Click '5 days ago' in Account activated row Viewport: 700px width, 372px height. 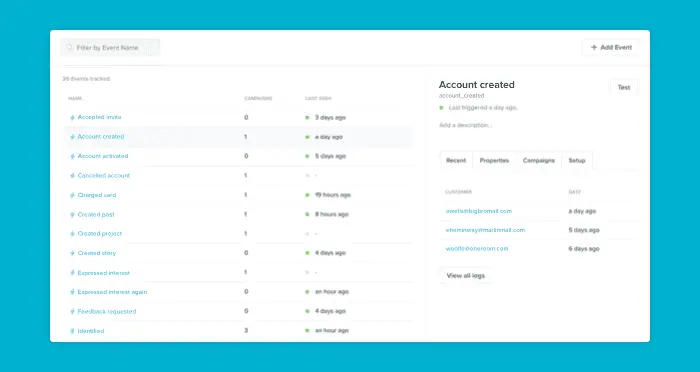tap(330, 156)
